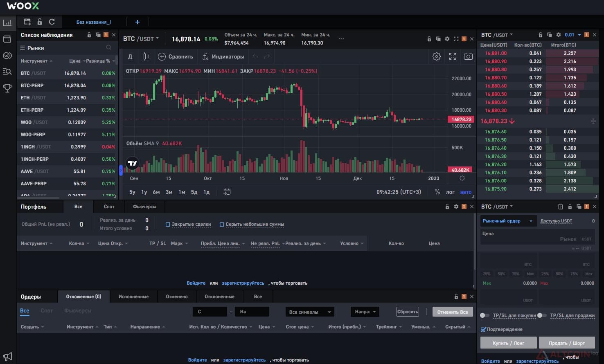Toggle TP/SL для покупки switch
Viewport: 604px width, 364px height.
pyautogui.click(x=485, y=315)
